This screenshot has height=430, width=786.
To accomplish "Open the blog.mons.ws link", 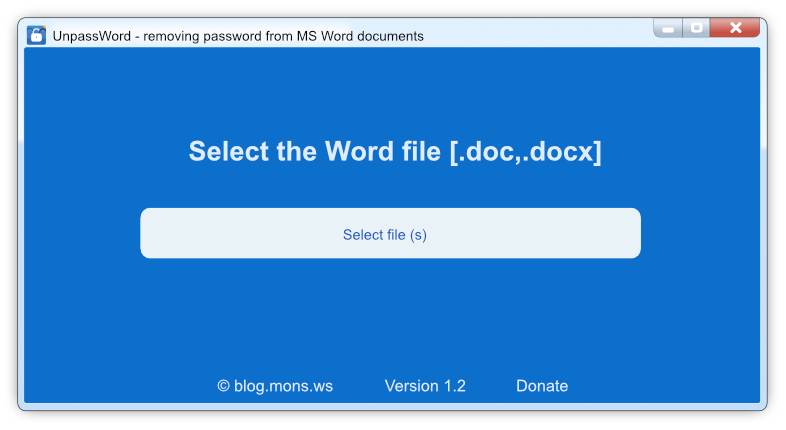I will (283, 386).
